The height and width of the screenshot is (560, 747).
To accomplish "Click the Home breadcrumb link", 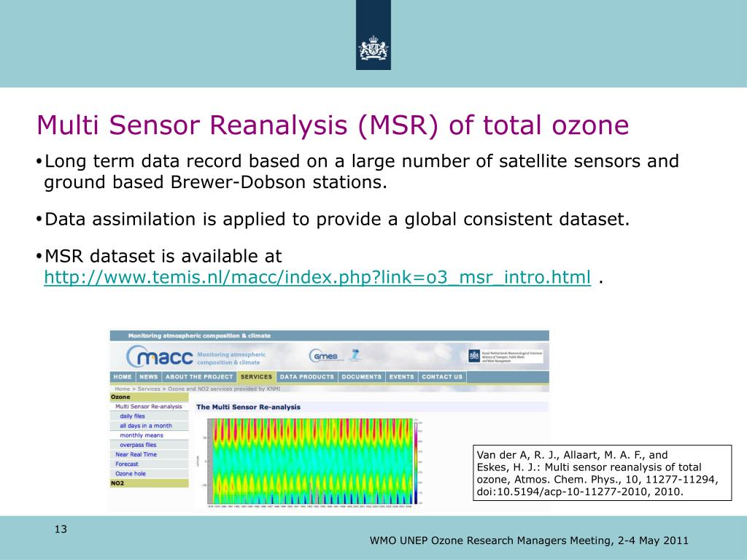I will 123,389.
